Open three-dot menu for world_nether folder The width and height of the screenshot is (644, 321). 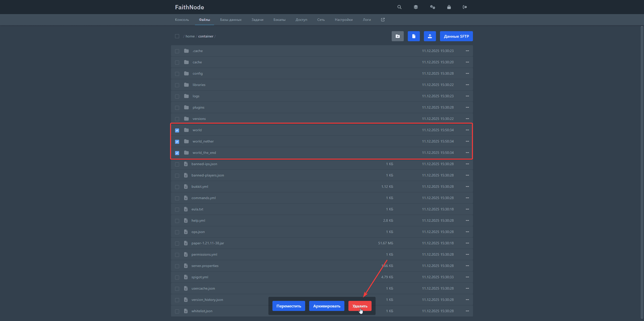click(x=467, y=141)
